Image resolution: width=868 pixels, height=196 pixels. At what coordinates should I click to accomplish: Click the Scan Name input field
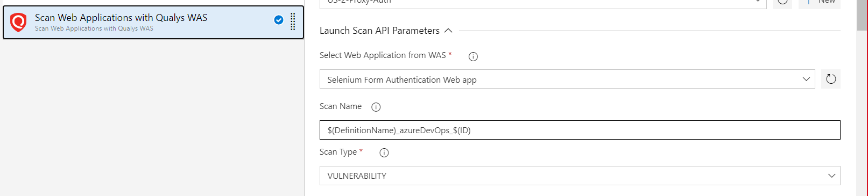click(x=580, y=130)
